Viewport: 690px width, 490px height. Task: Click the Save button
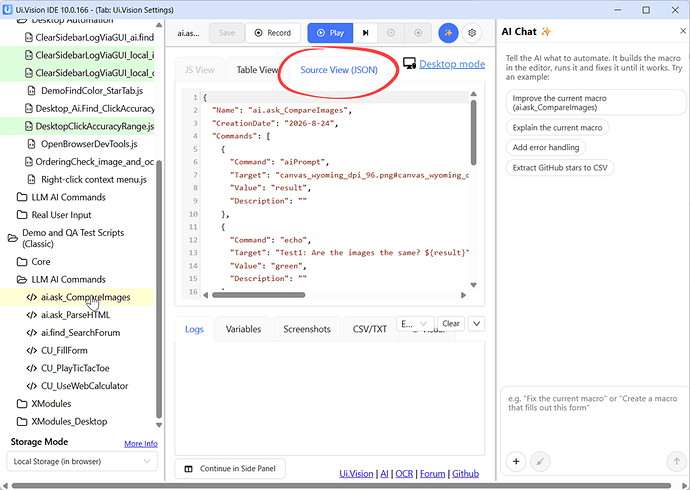coord(227,33)
